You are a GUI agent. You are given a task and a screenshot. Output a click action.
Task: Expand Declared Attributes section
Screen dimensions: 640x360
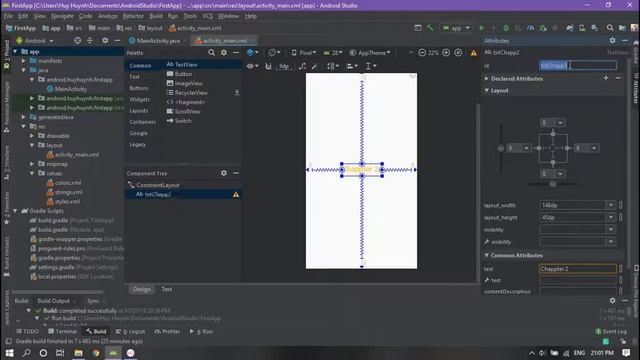[x=487, y=78]
